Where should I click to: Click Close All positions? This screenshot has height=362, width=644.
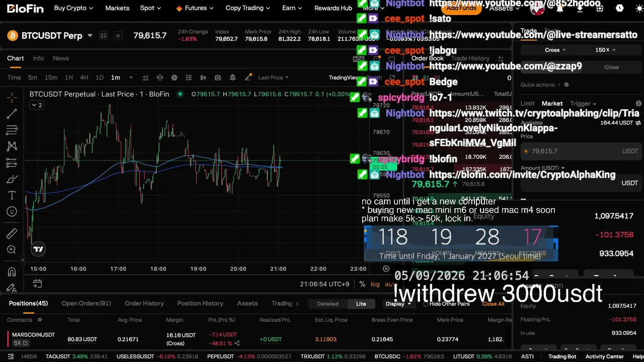[493, 304]
